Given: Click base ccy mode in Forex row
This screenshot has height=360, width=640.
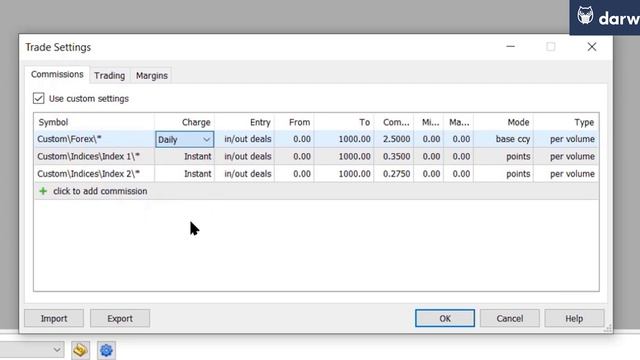Looking at the screenshot, I should coord(513,139).
